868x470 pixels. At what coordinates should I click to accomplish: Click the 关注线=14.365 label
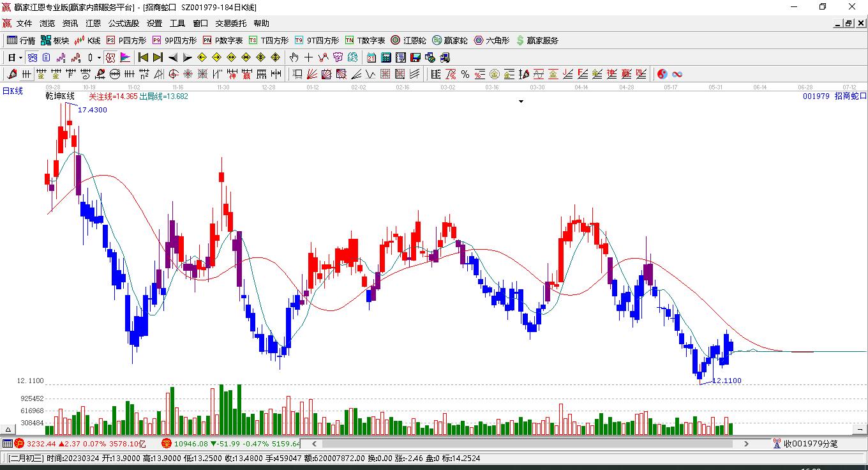click(113, 96)
